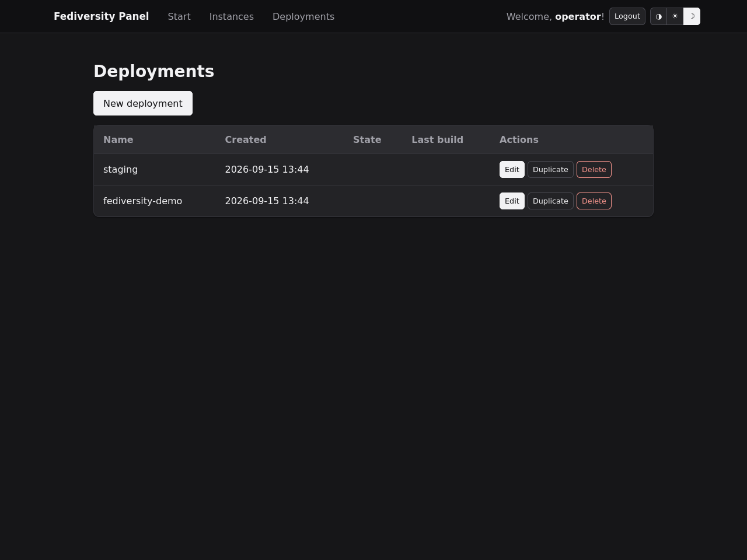Open the Instances page
Image resolution: width=747 pixels, height=560 pixels.
click(x=232, y=16)
